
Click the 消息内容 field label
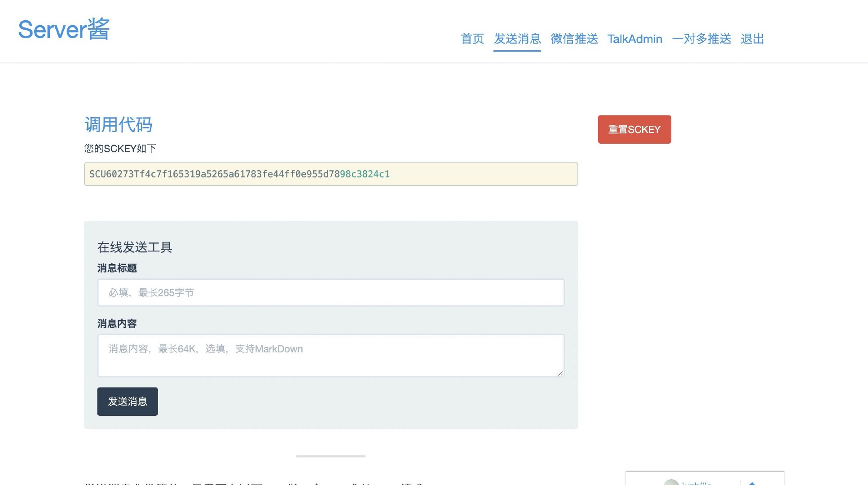click(x=117, y=323)
